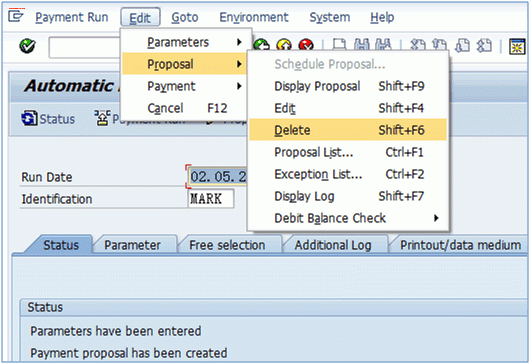Image resolution: width=531 pixels, height=364 pixels.
Task: Open the Environment menu
Action: click(x=254, y=17)
